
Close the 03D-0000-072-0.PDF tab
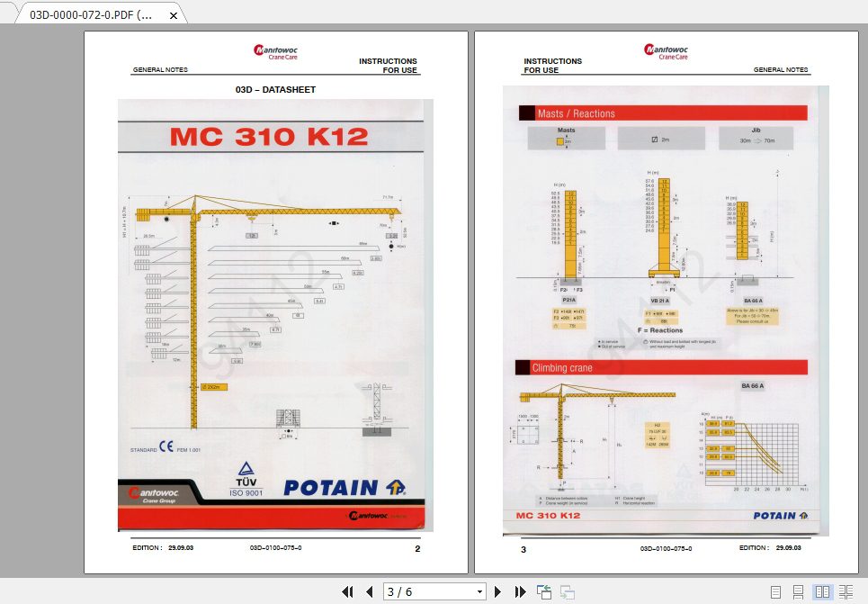pyautogui.click(x=173, y=14)
